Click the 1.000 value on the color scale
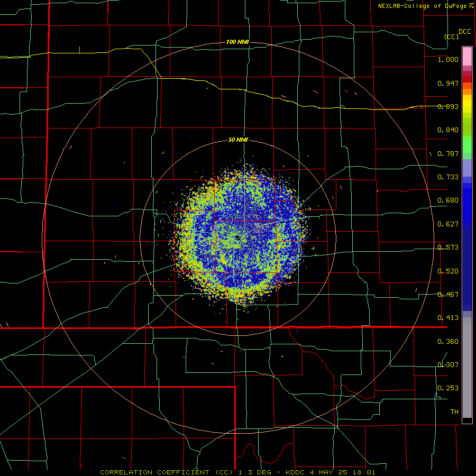The width and height of the screenshot is (476, 476). click(x=448, y=59)
